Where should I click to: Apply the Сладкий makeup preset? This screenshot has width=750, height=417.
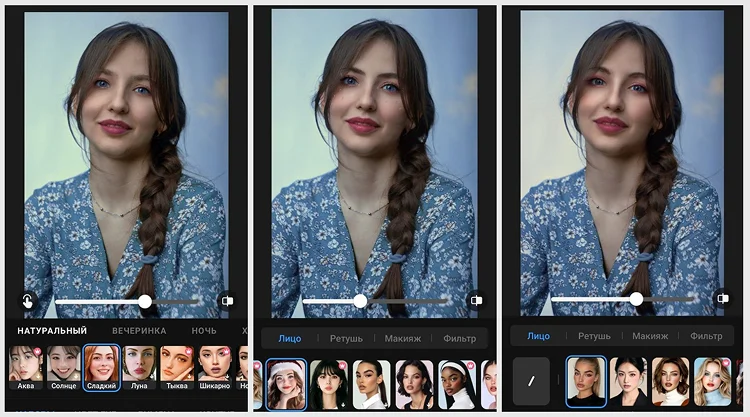pos(102,368)
